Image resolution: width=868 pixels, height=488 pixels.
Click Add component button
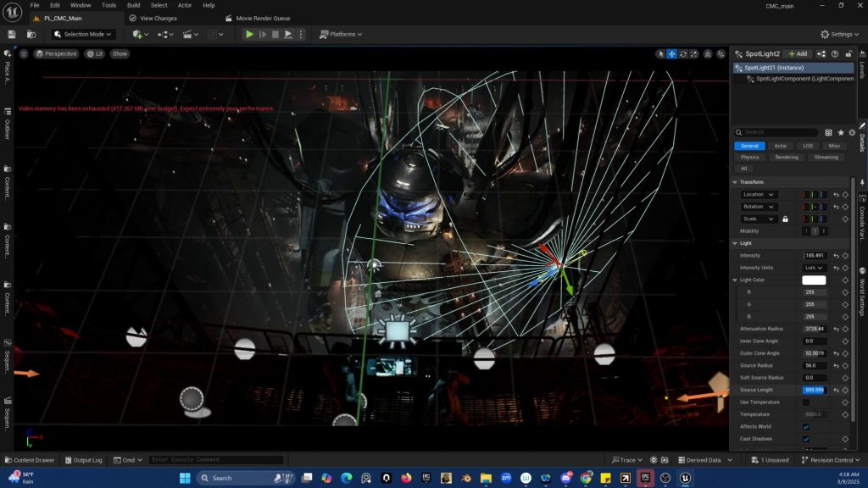tap(798, 53)
